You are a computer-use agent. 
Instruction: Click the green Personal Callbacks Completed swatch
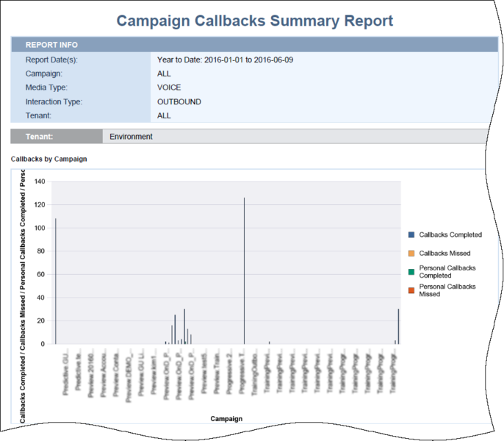pos(411,272)
